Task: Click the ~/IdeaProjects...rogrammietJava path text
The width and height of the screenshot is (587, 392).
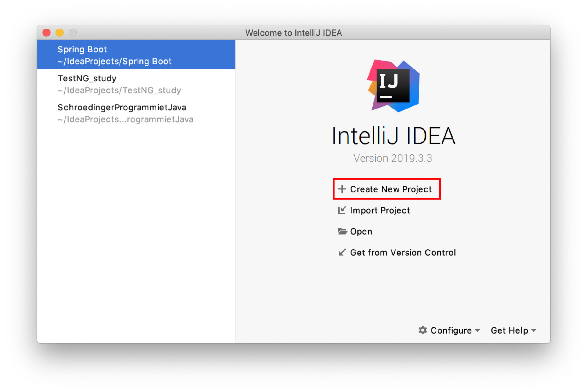Action: pos(125,119)
